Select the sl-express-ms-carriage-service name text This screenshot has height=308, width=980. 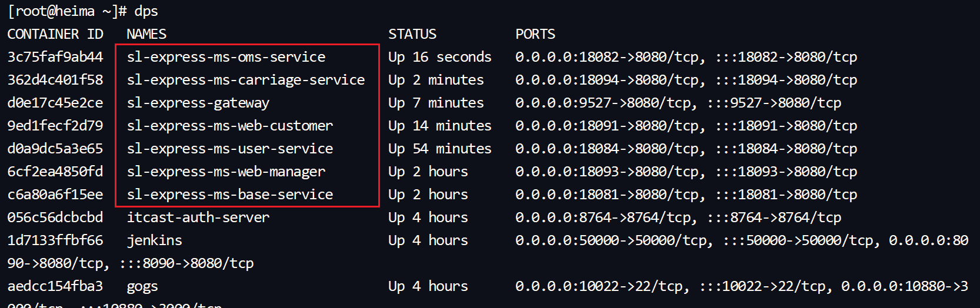pos(246,80)
